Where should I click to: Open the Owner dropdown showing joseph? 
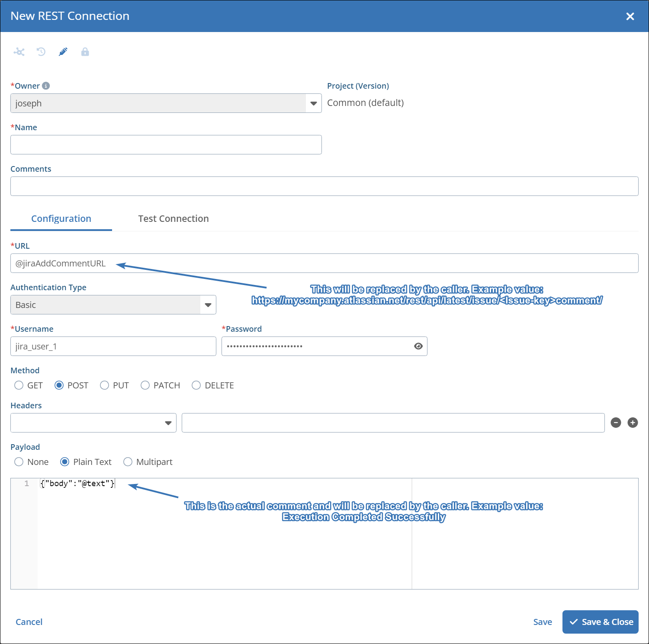(x=313, y=103)
